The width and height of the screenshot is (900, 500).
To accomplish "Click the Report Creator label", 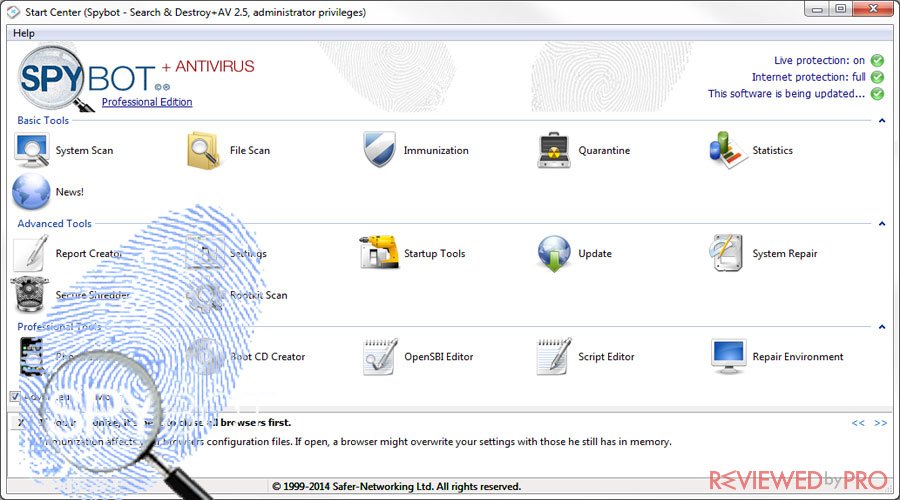I will click(x=89, y=254).
